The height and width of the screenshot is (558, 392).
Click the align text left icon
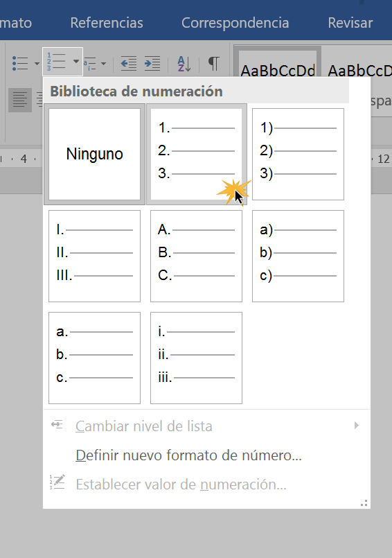tap(20, 100)
